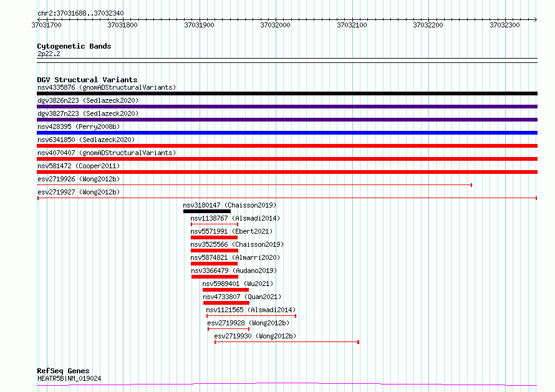Open the nsv428395 Perry2008b variant label

[79, 127]
